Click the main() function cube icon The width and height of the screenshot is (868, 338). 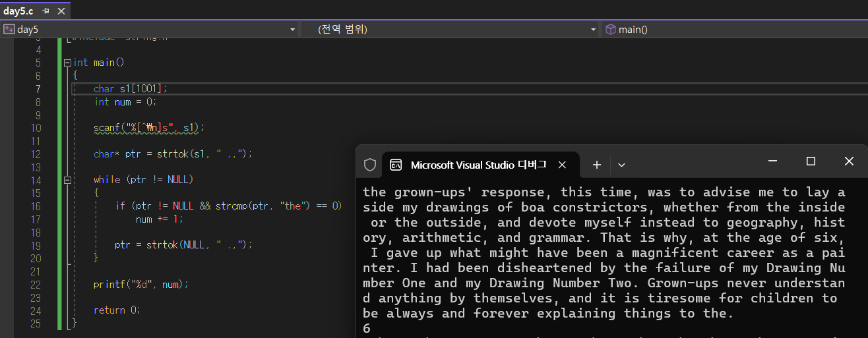tap(611, 29)
